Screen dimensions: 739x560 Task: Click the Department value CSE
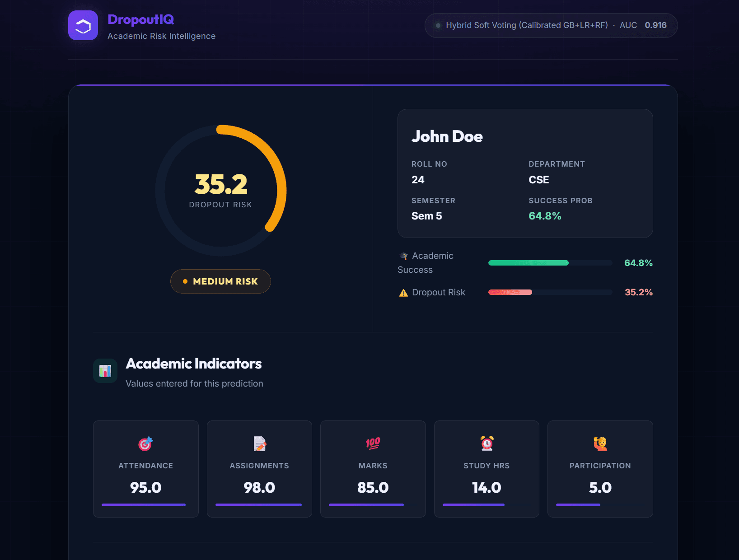coord(539,180)
